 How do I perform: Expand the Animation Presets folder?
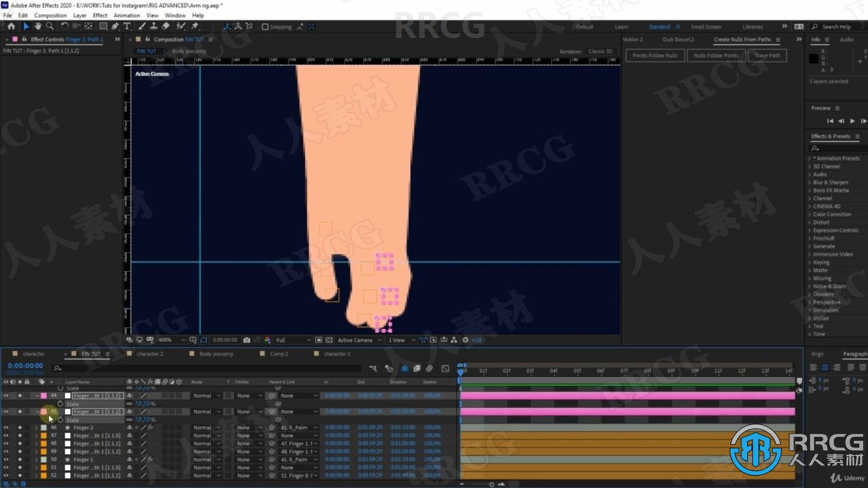tap(809, 159)
